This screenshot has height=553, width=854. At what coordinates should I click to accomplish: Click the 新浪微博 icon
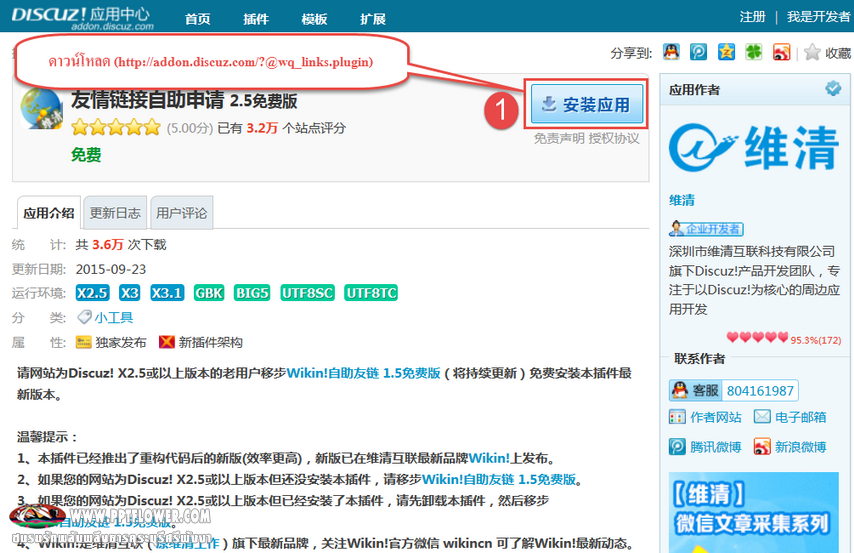[762, 447]
